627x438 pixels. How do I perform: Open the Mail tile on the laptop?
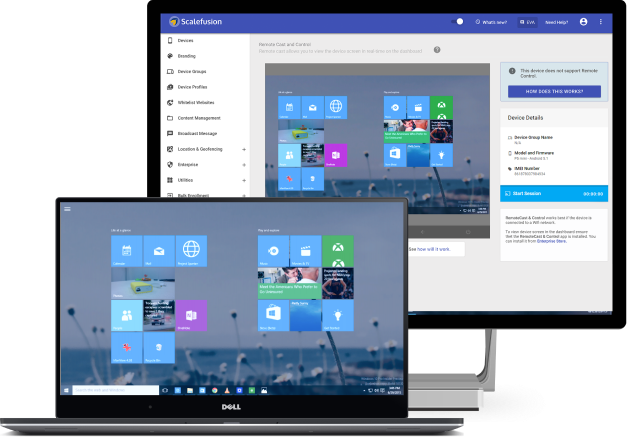click(x=159, y=251)
